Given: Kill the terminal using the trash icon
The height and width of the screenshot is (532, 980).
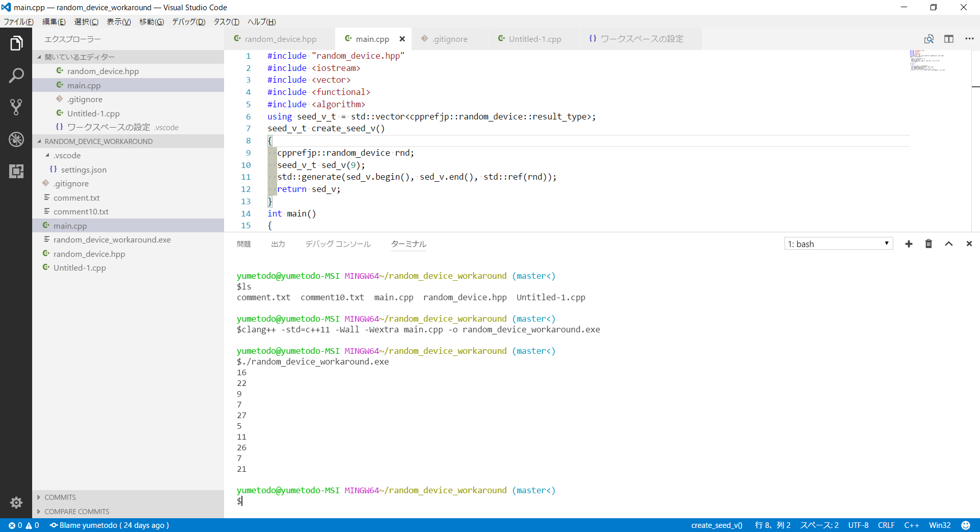Looking at the screenshot, I should coord(928,244).
